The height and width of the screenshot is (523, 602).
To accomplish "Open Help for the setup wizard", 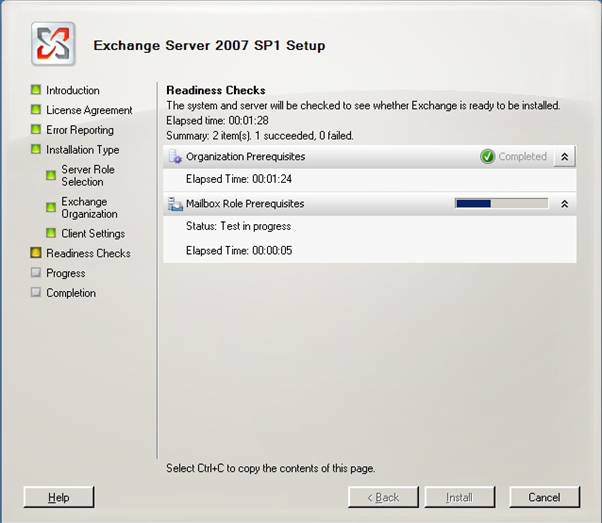I will [x=59, y=497].
